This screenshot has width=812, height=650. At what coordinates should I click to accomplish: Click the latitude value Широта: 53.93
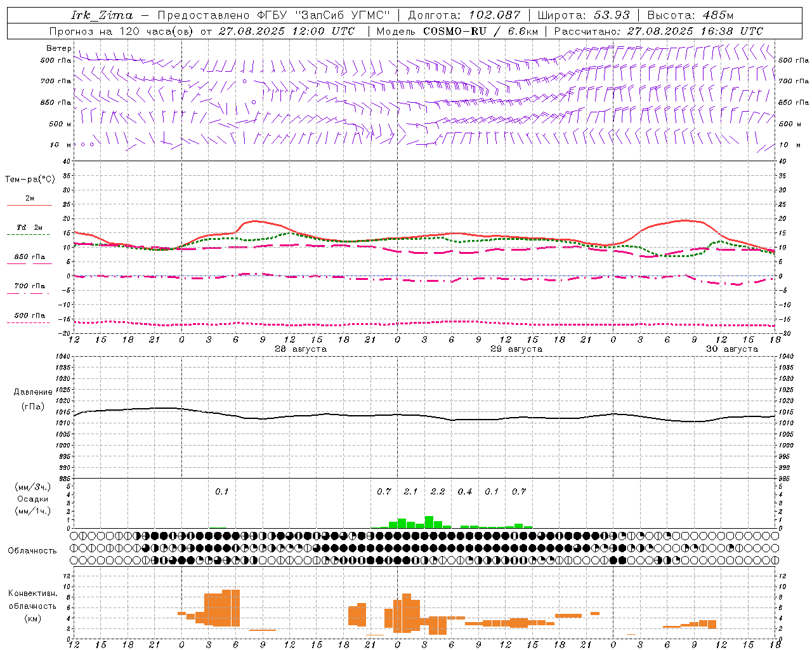pyautogui.click(x=584, y=15)
